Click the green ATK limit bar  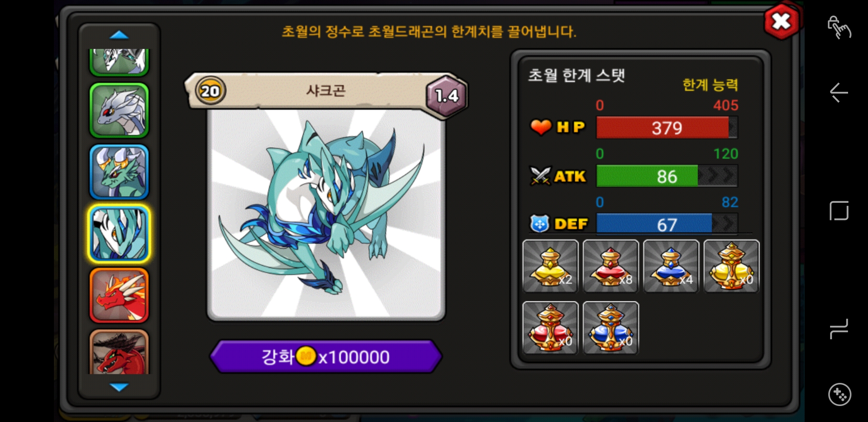667,176
